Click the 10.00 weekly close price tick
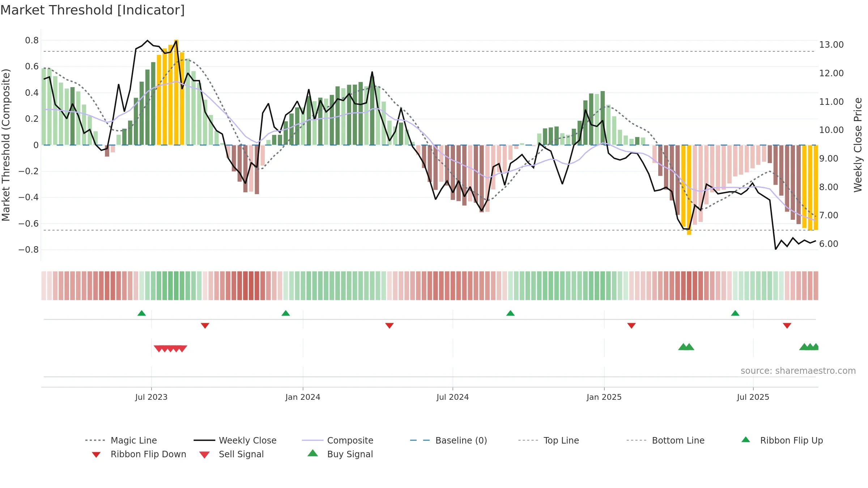Viewport: 868px width, 488px height. 831,130
